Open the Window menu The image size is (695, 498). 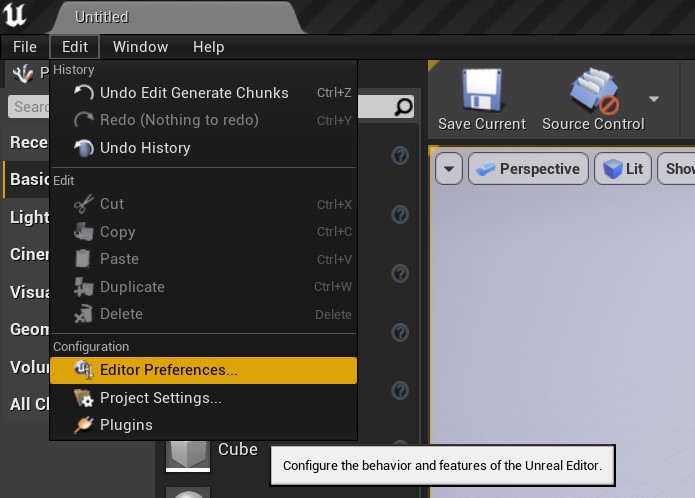[x=141, y=47]
